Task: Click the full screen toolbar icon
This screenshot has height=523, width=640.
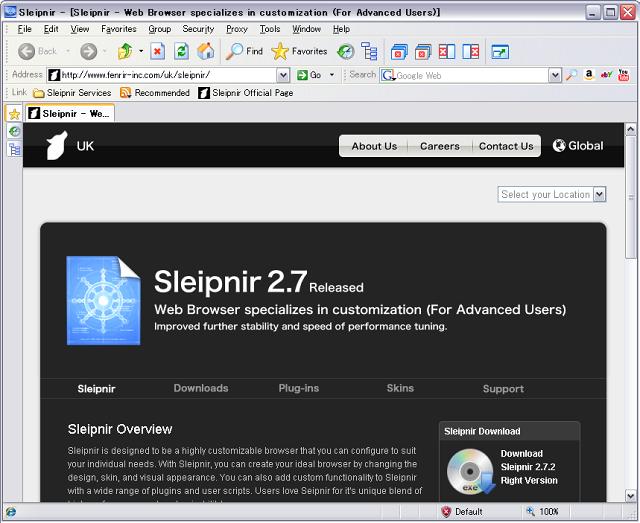Action: pyautogui.click(x=500, y=52)
